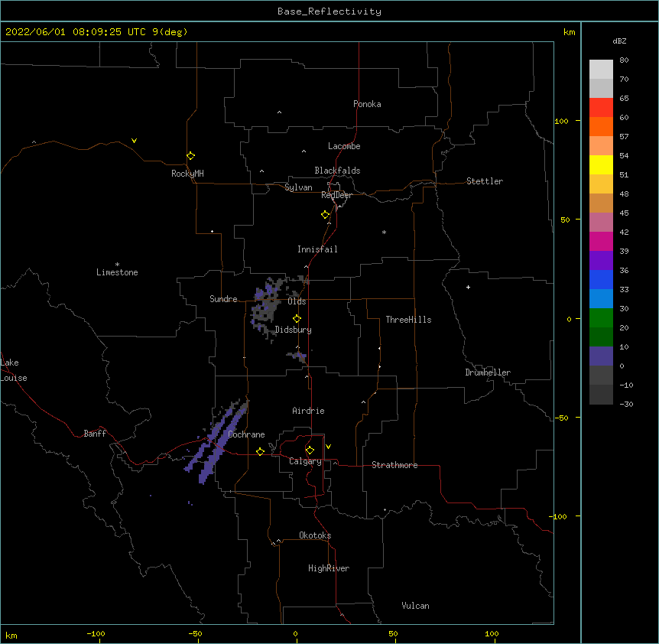Image resolution: width=659 pixels, height=644 pixels.
Task: Select the 33 dBZ light blue legend swatch
Action: click(601, 299)
